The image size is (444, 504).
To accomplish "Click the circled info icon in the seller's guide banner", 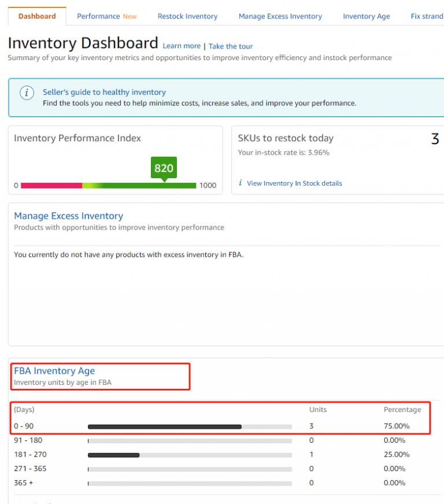I will (x=27, y=93).
